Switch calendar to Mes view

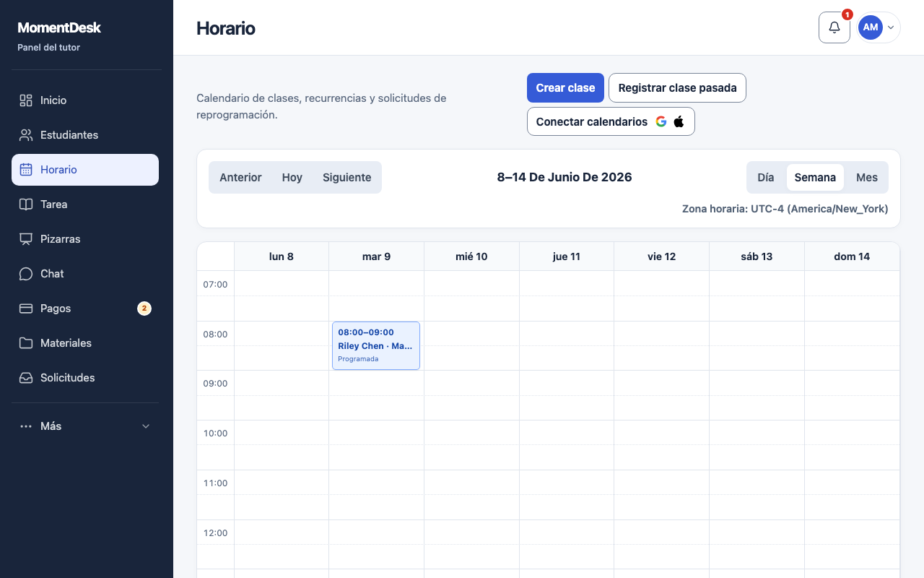pos(867,178)
